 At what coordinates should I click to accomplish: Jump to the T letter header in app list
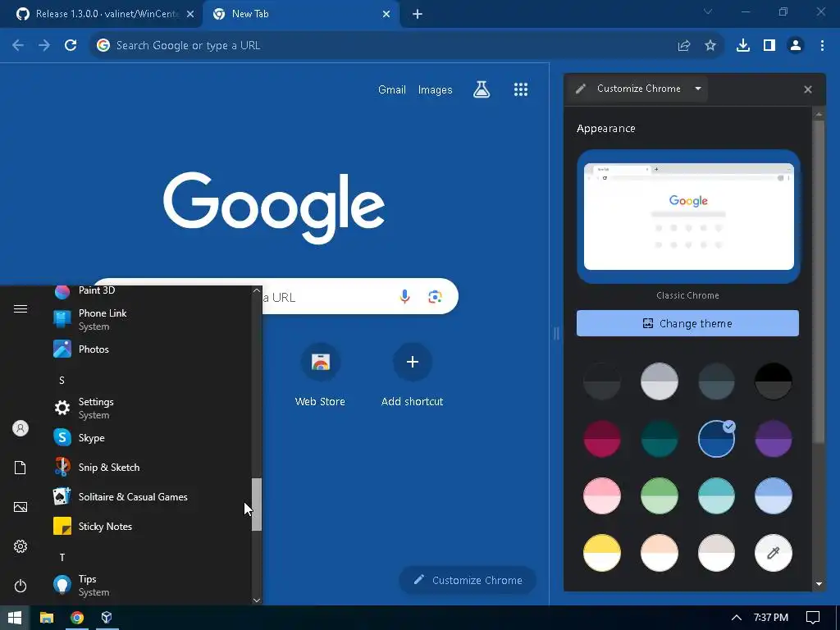62,557
